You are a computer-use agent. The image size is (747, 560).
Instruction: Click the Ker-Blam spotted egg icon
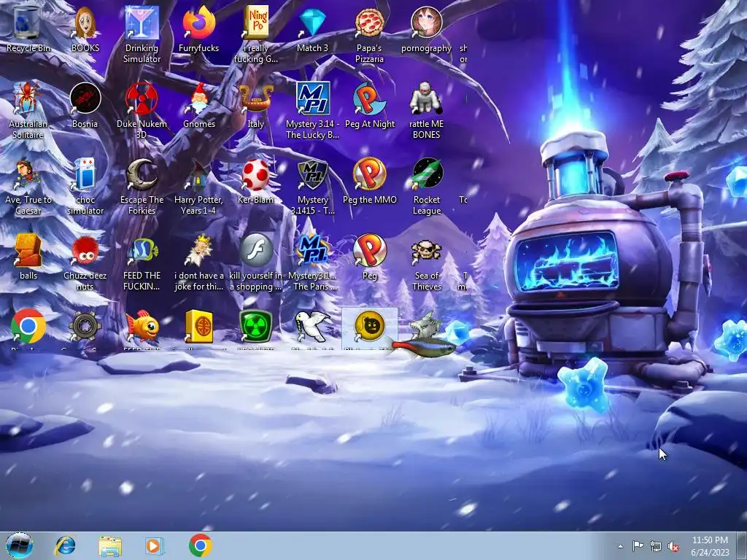pos(255,175)
